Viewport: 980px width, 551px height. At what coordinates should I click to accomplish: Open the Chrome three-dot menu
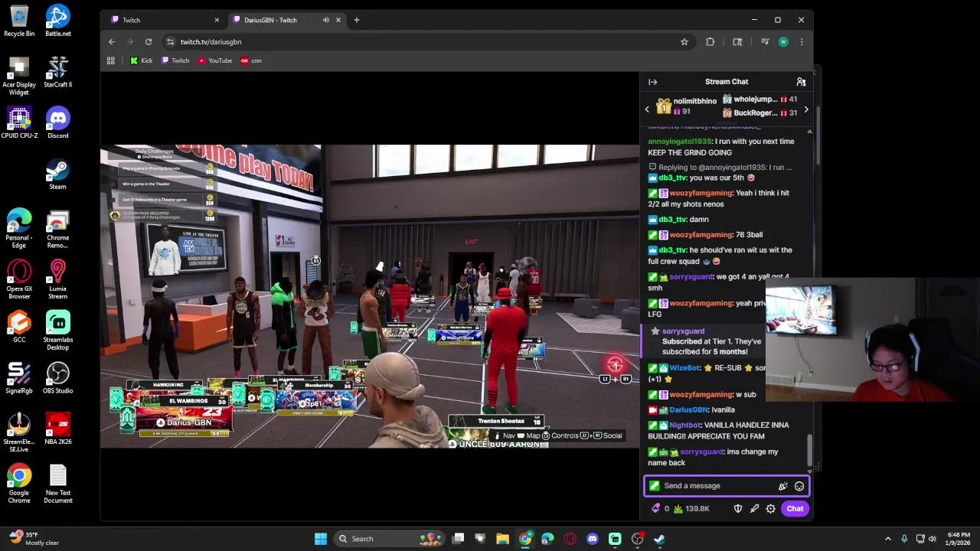tap(801, 41)
